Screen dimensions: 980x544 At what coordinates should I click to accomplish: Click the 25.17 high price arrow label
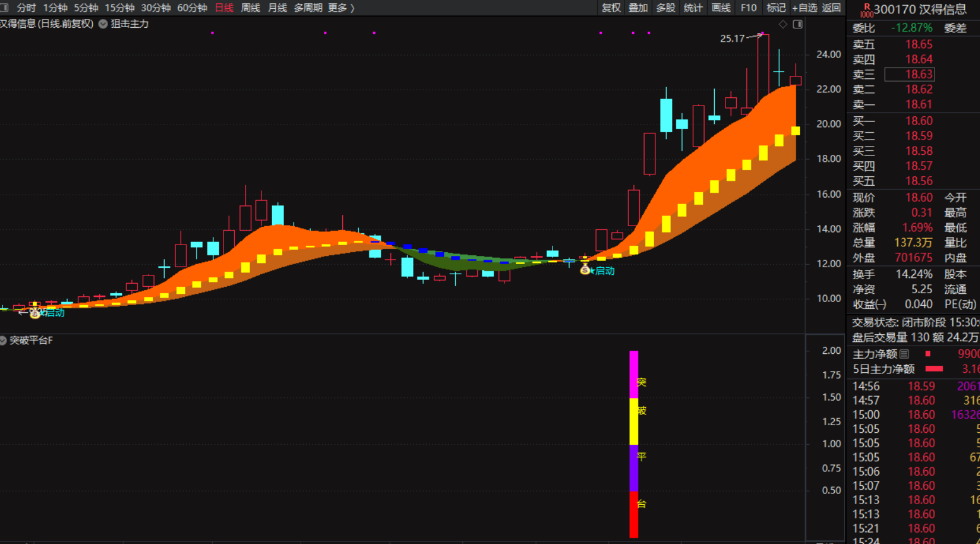click(740, 38)
